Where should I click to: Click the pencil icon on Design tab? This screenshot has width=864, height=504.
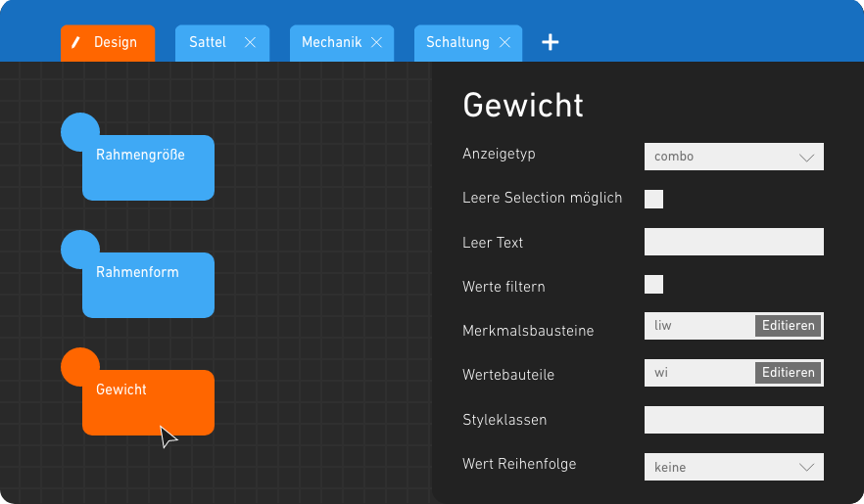pyautogui.click(x=76, y=43)
